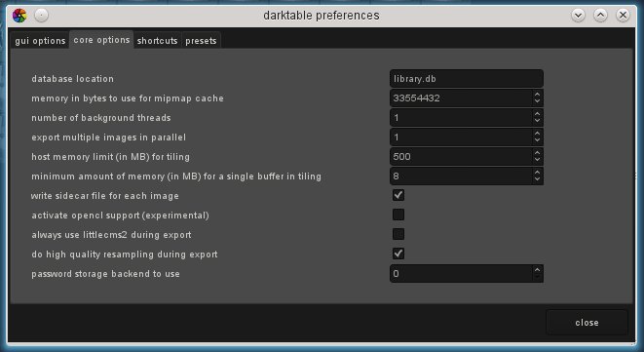Click 'memory in bytes to use for mipmap cache' label

click(x=128, y=98)
